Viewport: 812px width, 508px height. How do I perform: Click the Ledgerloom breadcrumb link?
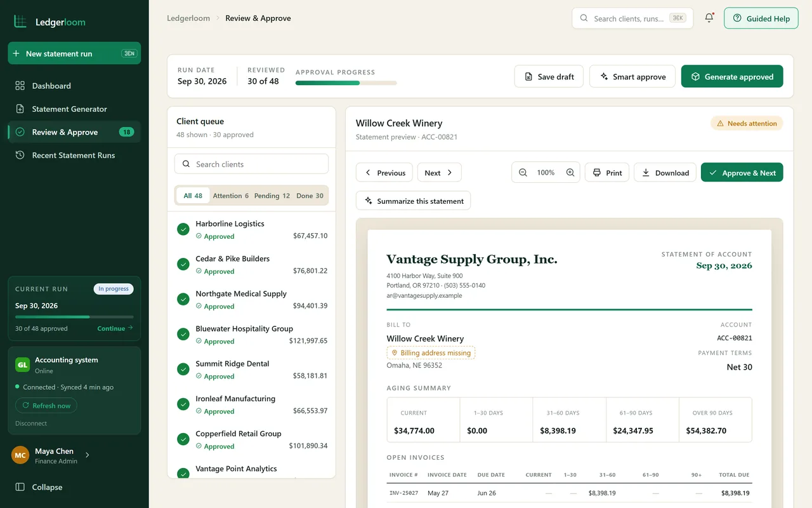188,18
